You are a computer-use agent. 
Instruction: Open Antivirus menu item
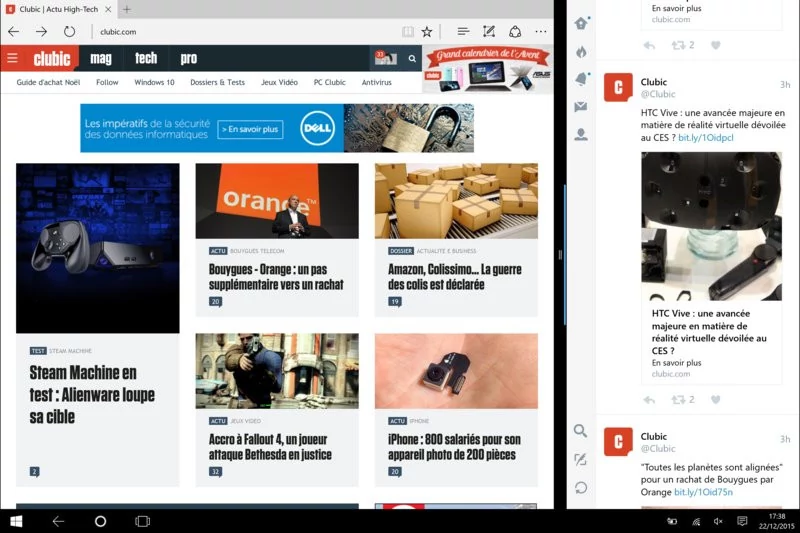click(x=377, y=82)
